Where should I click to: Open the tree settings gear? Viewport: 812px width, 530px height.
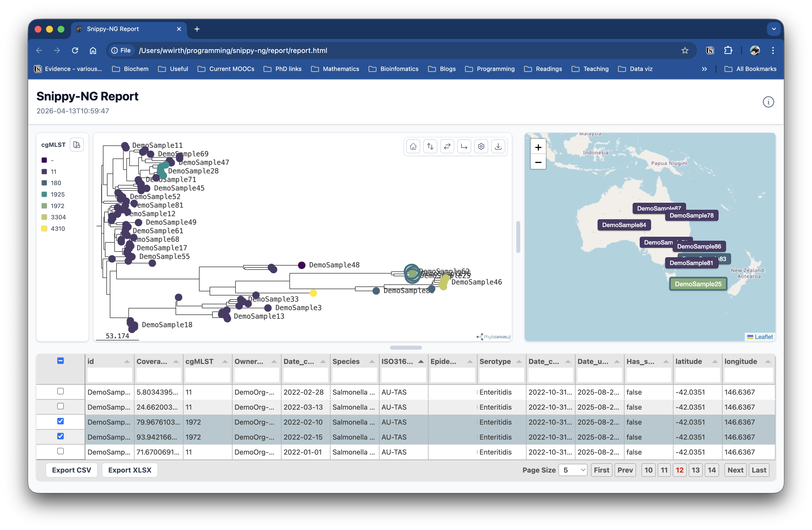point(481,147)
